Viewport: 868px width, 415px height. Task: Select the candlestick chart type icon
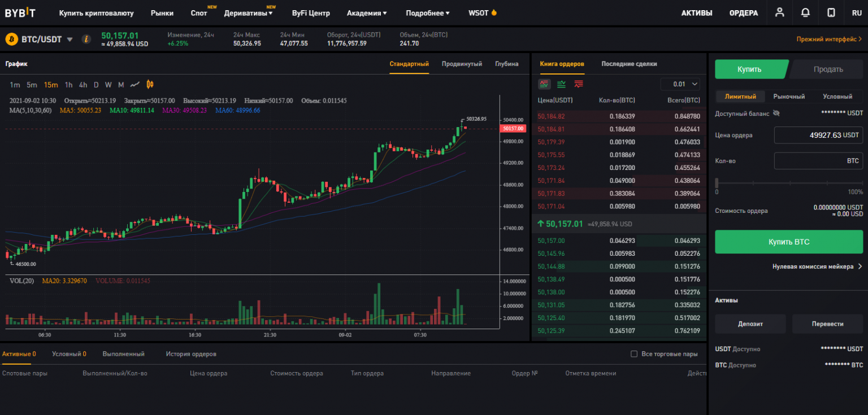pos(150,85)
